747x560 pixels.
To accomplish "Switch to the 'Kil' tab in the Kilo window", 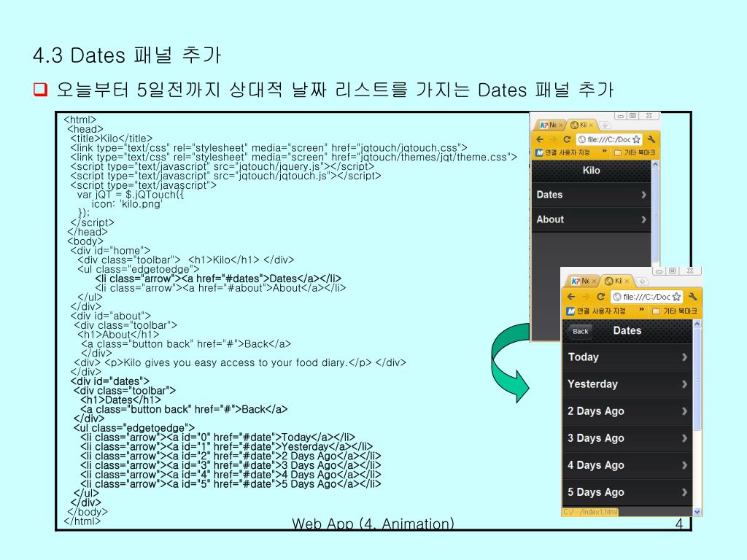I will (x=581, y=125).
